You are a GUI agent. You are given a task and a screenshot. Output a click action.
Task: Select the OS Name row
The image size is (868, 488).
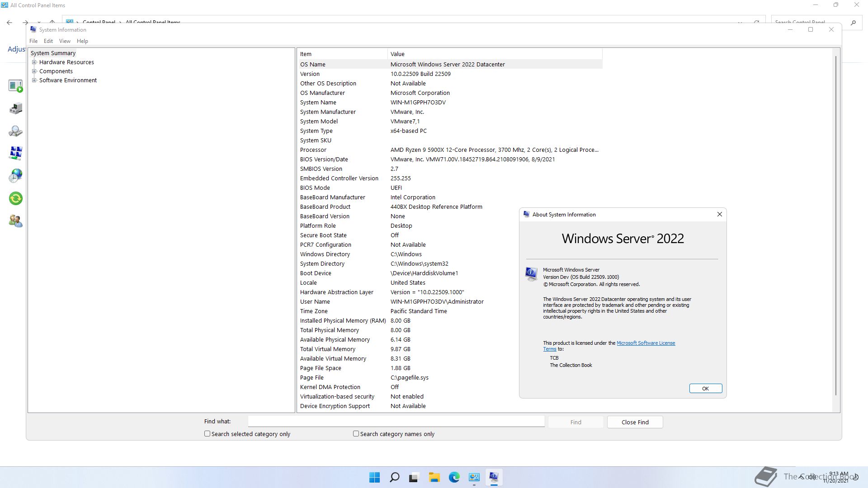(x=450, y=64)
